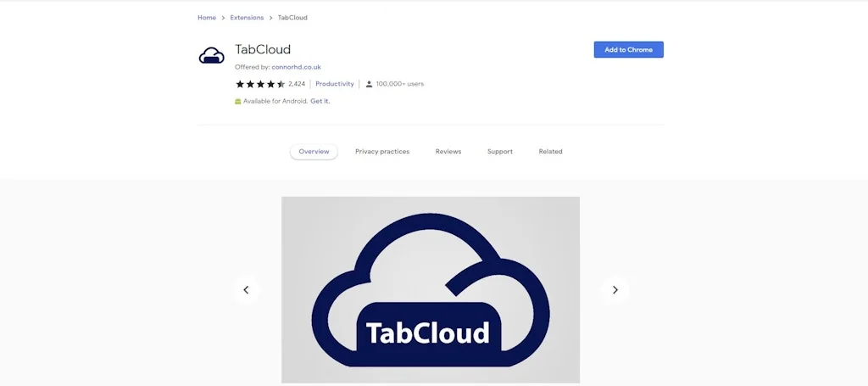Click the Get it Android link
This screenshot has height=386, width=868.
pyautogui.click(x=320, y=101)
